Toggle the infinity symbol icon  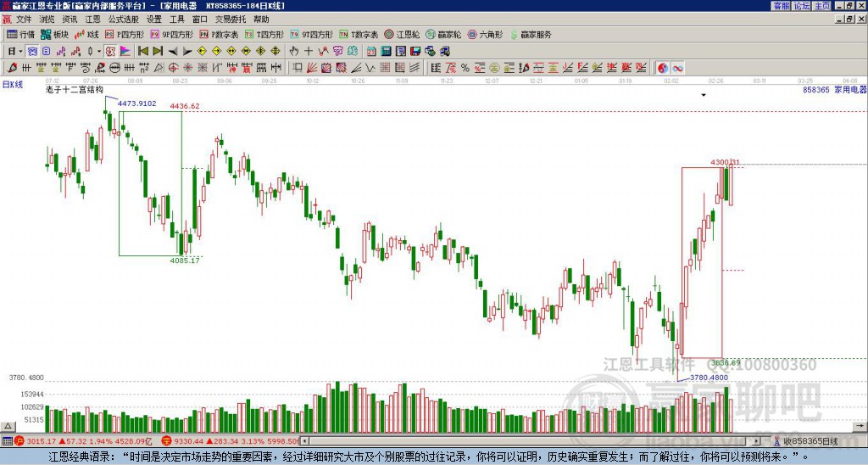[677, 68]
